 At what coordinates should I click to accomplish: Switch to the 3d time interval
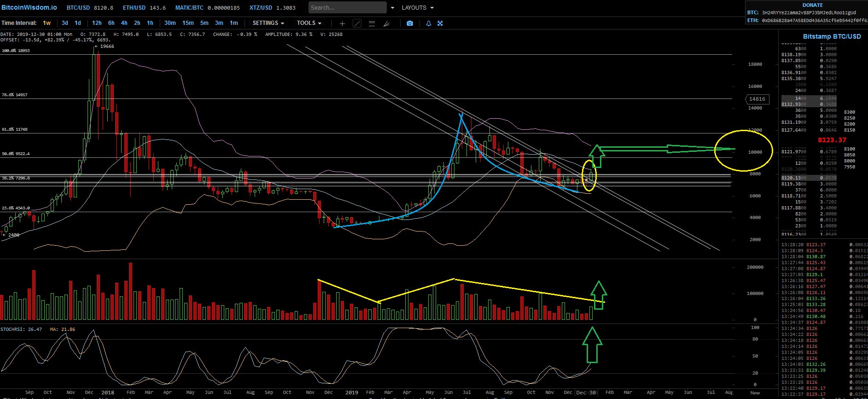[65, 23]
